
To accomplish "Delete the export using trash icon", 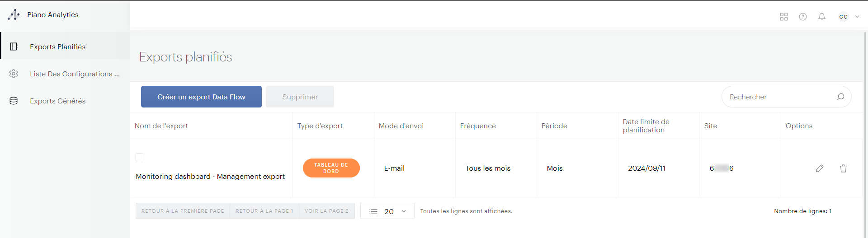I will 843,168.
